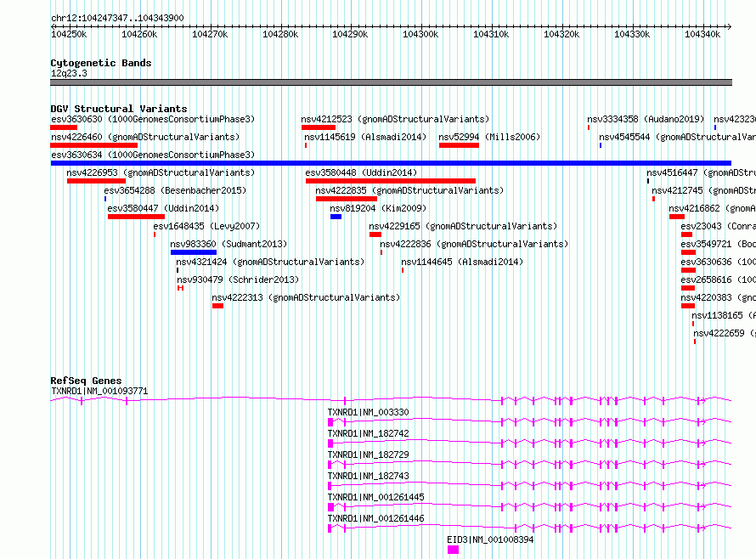This screenshot has width=756, height=559.
Task: Open nsv4222836 variant label
Action: coord(474,244)
